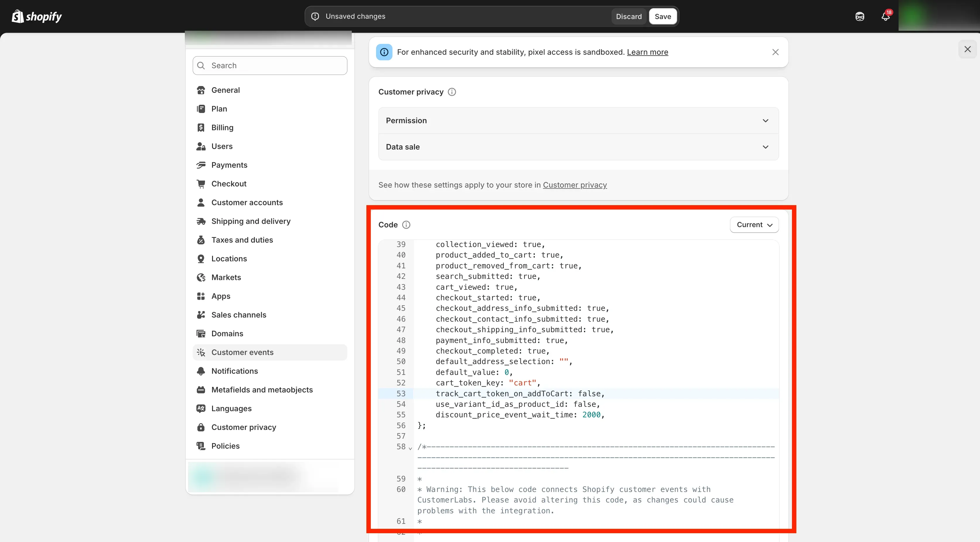Click the "cart" string on line 52
Viewport: 980px width, 542px height.
pyautogui.click(x=522, y=383)
